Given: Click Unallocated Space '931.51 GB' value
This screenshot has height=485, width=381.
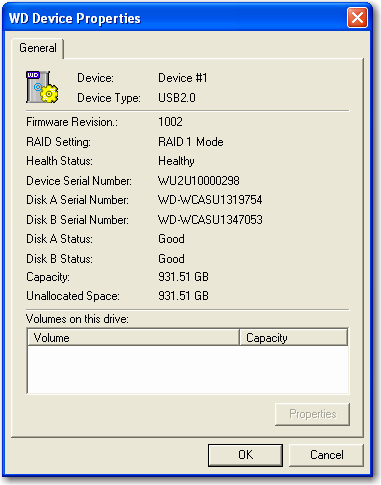Looking at the screenshot, I should coord(183,296).
